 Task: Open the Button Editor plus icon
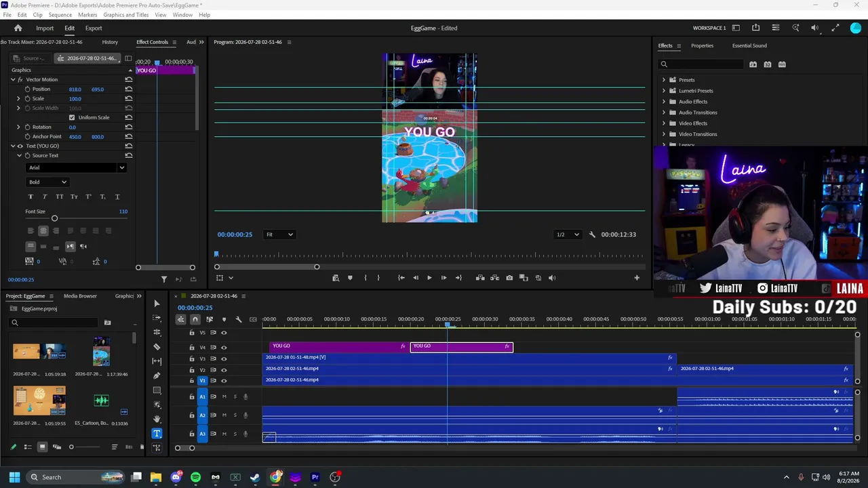636,278
